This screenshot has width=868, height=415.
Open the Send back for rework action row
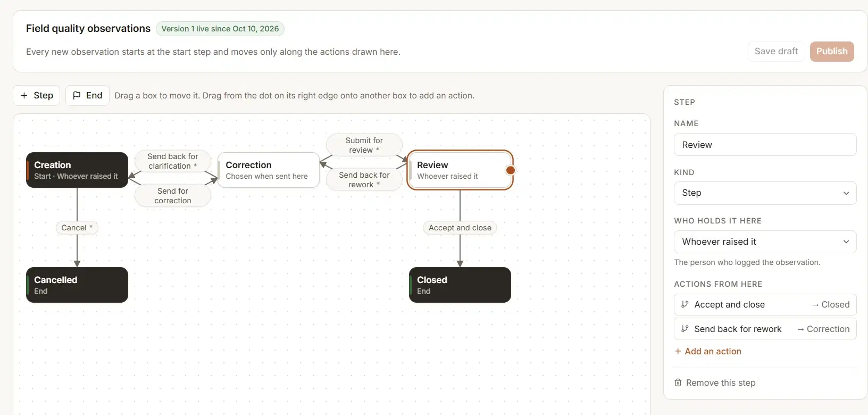point(765,329)
